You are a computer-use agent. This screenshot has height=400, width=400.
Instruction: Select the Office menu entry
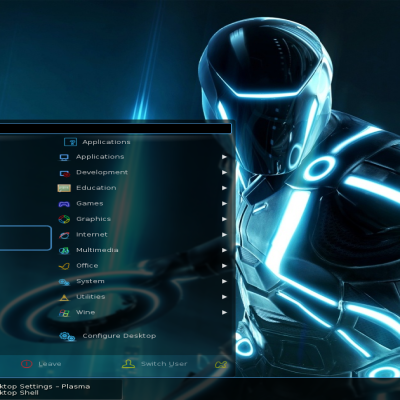(143, 266)
